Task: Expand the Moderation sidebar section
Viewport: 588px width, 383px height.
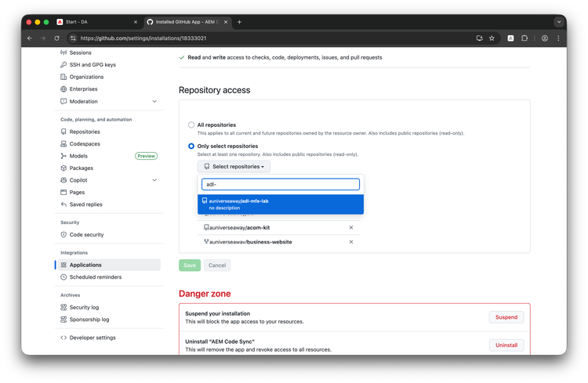Action: (154, 102)
